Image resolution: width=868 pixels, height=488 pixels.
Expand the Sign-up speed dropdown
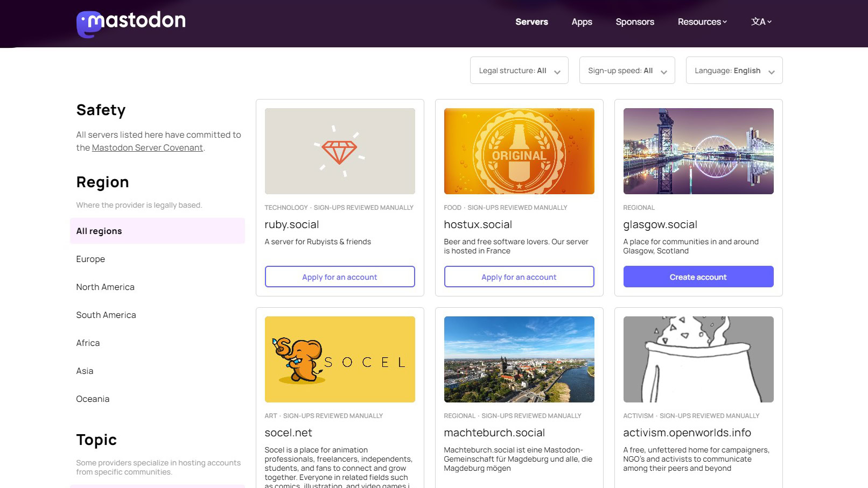point(627,70)
